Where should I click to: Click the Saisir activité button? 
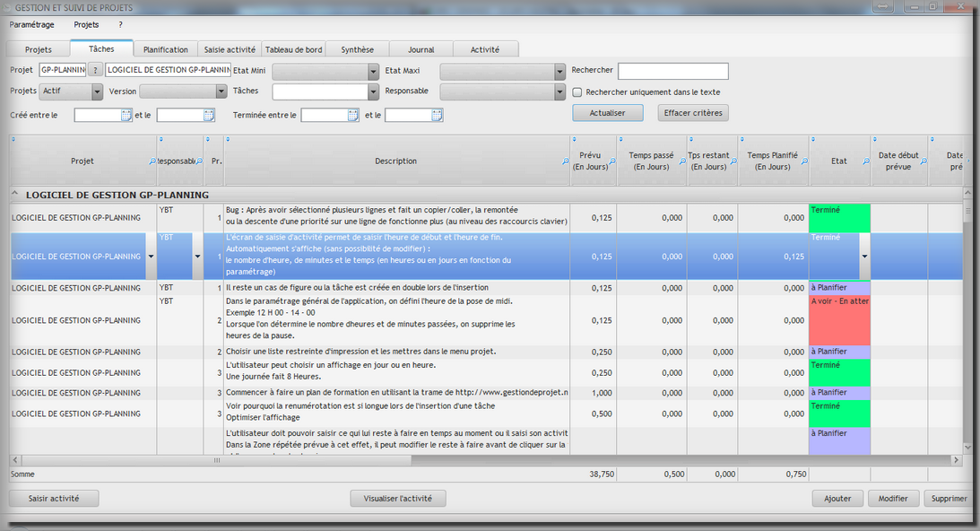[x=54, y=499]
